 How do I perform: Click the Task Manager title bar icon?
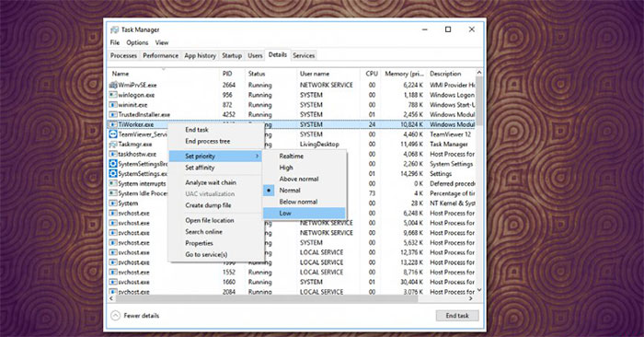tap(115, 29)
